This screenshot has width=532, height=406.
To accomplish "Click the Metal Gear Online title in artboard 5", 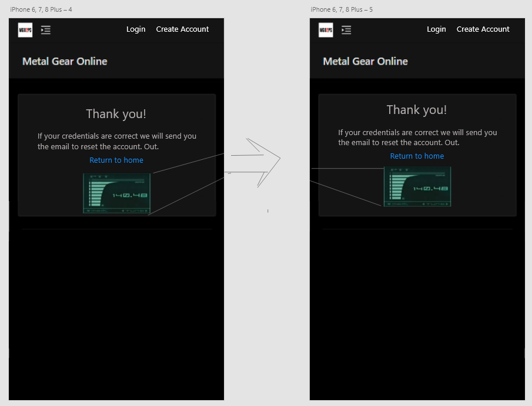I will 365,62.
